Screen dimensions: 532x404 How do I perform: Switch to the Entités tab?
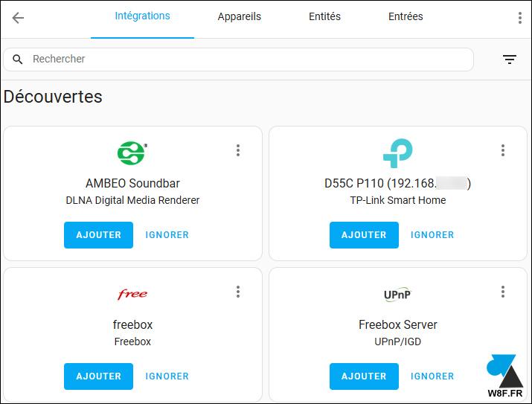(324, 16)
